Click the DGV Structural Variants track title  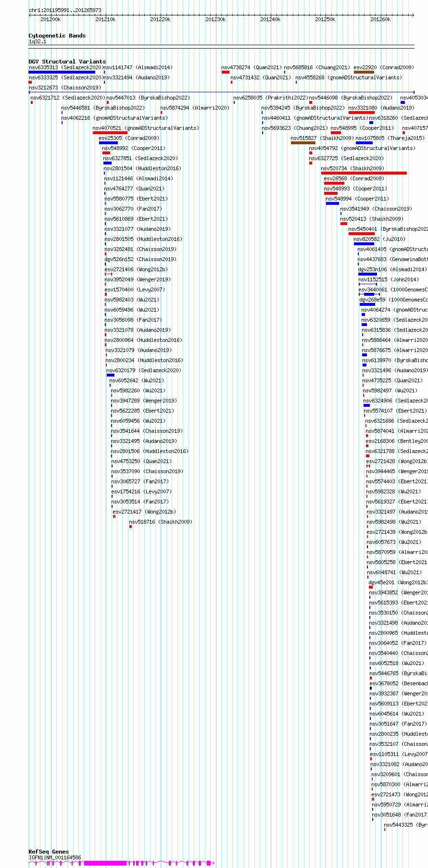coord(67,62)
